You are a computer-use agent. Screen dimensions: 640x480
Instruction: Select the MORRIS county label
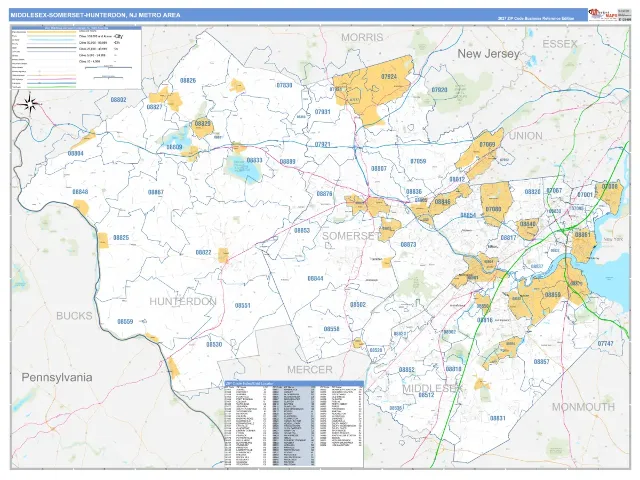(362, 38)
